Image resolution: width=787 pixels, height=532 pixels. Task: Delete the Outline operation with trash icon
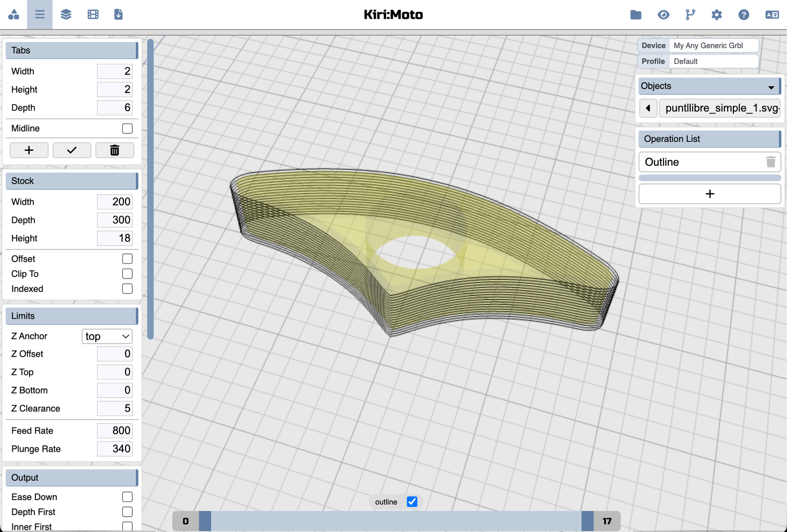click(770, 162)
